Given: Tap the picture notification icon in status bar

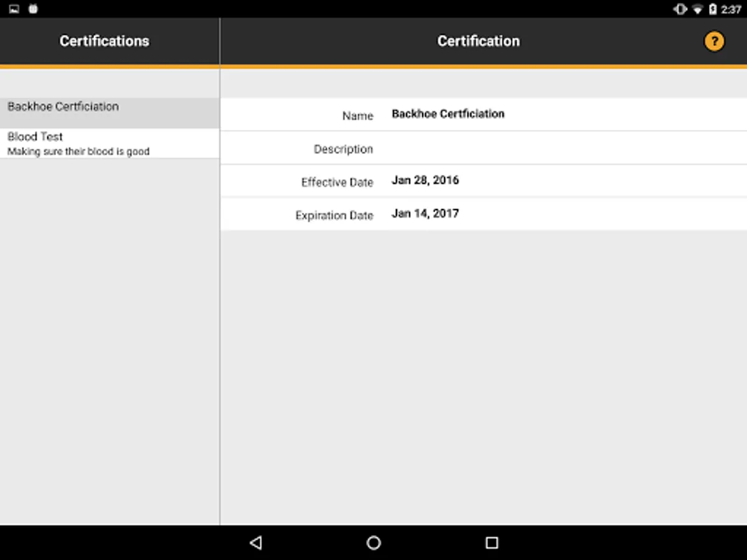Looking at the screenshot, I should (14, 9).
